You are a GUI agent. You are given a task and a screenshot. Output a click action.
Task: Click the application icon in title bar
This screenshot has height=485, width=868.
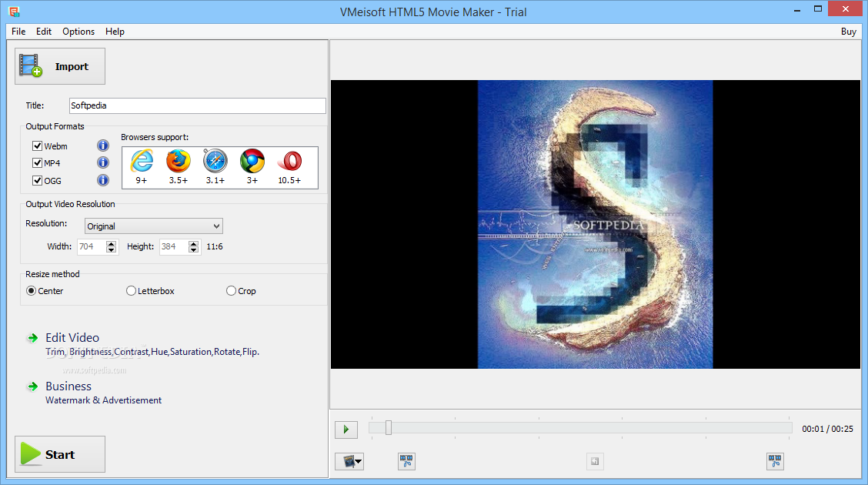point(14,11)
